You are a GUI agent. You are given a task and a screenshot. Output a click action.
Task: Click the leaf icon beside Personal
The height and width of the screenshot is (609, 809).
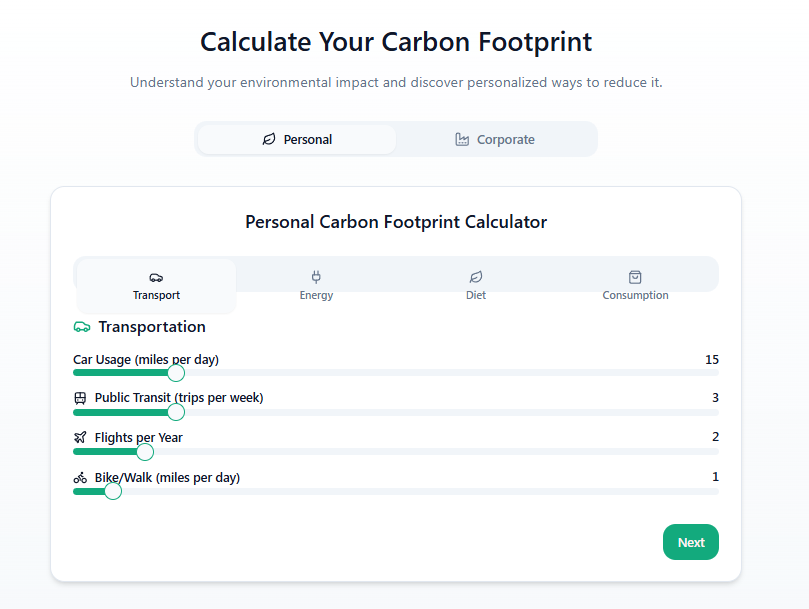269,139
